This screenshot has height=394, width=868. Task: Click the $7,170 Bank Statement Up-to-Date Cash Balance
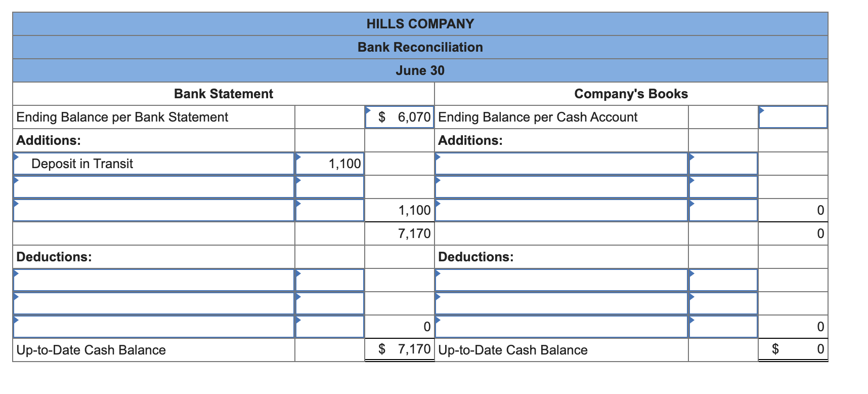400,349
